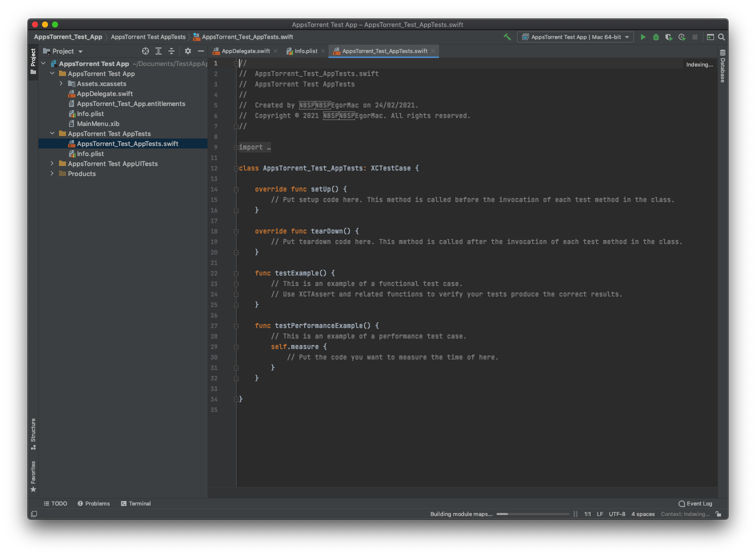The width and height of the screenshot is (756, 556).
Task: Collapse the AppsTorrent Test App root node
Action: (43, 63)
